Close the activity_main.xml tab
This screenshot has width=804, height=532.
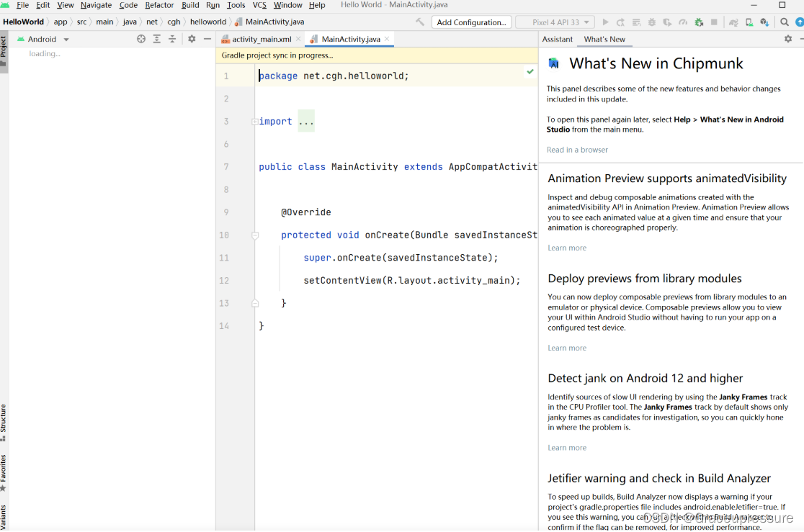[298, 39]
